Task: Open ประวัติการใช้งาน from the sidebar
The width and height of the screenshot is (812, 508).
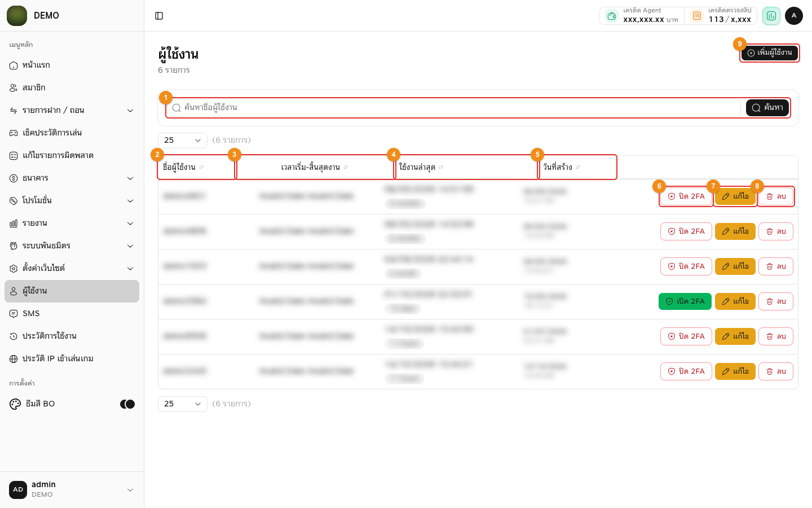Action: [72, 336]
